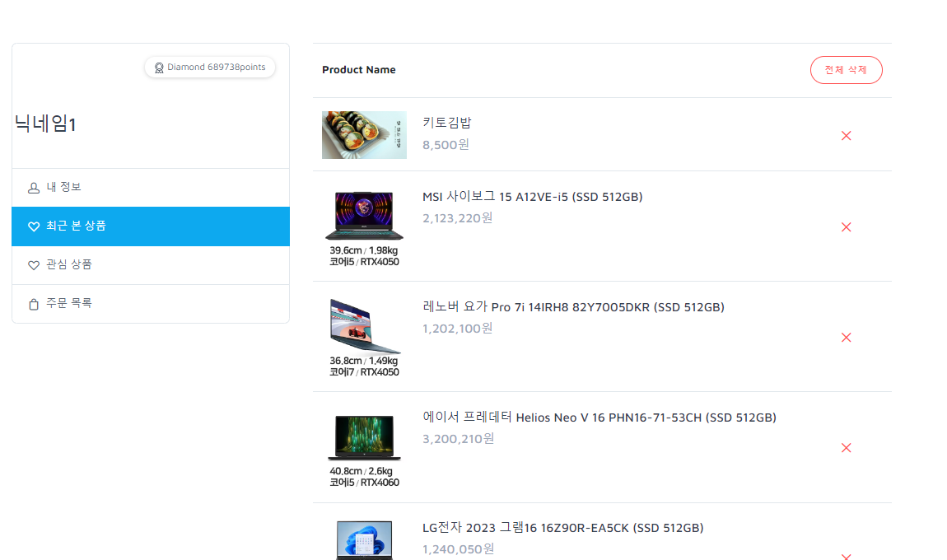The height and width of the screenshot is (560, 947).
Task: Open the 키토김밥 product thumbnail
Action: tap(364, 135)
